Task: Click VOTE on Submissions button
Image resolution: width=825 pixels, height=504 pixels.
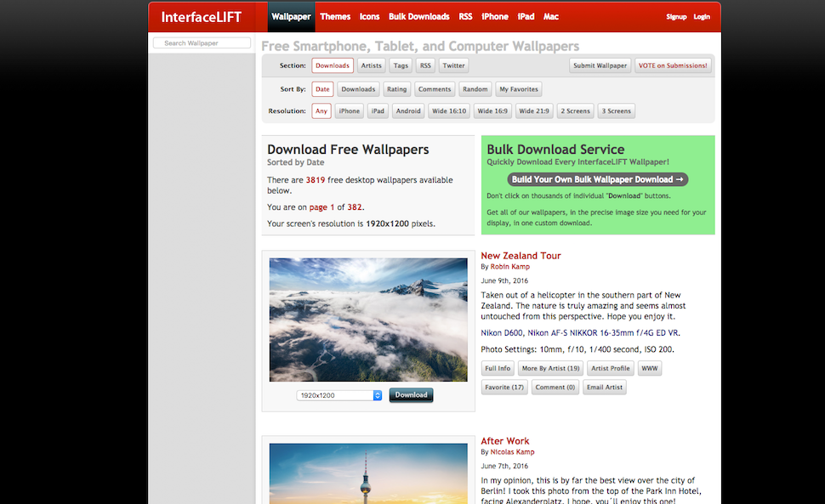Action: tap(673, 65)
